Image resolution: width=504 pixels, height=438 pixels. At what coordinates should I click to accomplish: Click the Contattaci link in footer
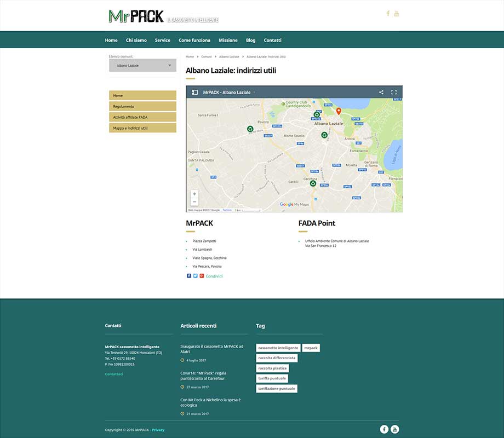114,374
